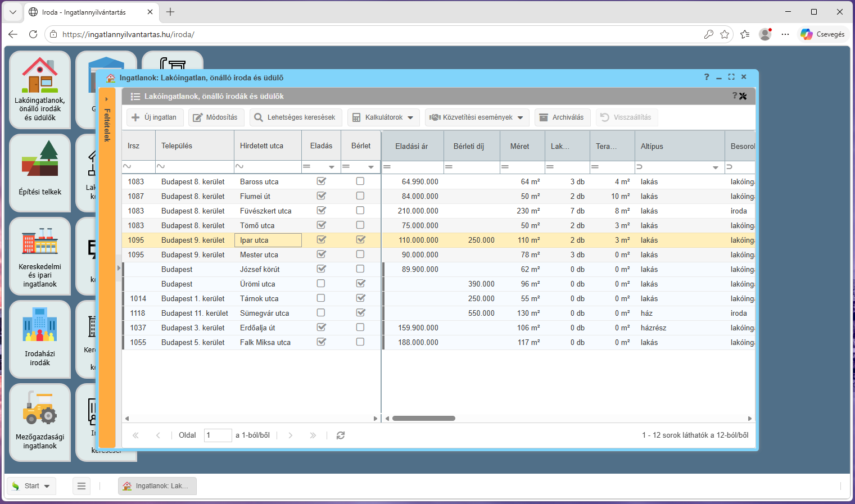Open the Építési telkek desktop icon
The image size is (855, 504).
click(x=40, y=173)
